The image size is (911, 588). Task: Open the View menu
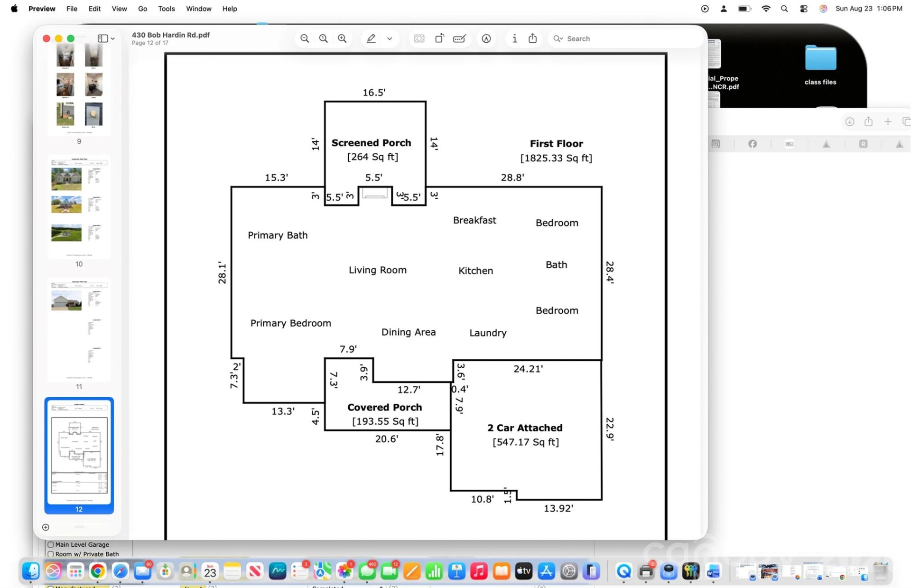pos(119,9)
